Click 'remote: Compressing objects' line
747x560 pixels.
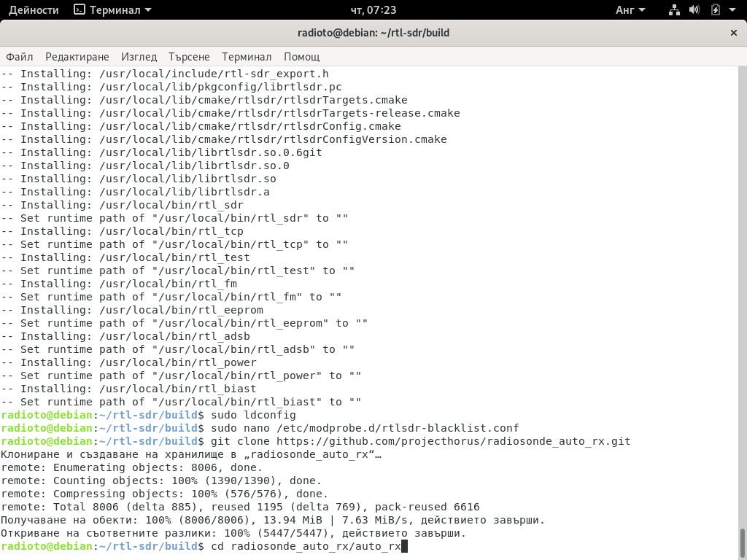tap(165, 494)
